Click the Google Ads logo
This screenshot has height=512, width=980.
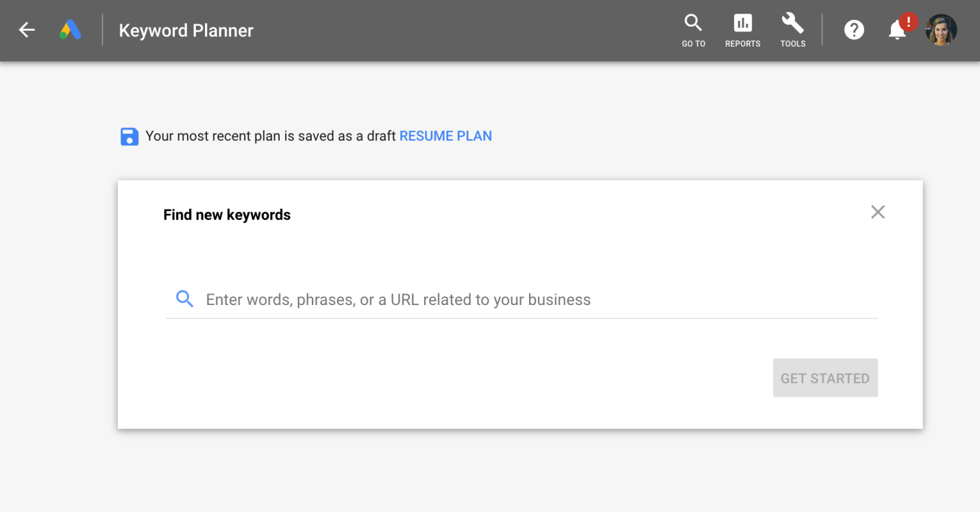tap(70, 30)
